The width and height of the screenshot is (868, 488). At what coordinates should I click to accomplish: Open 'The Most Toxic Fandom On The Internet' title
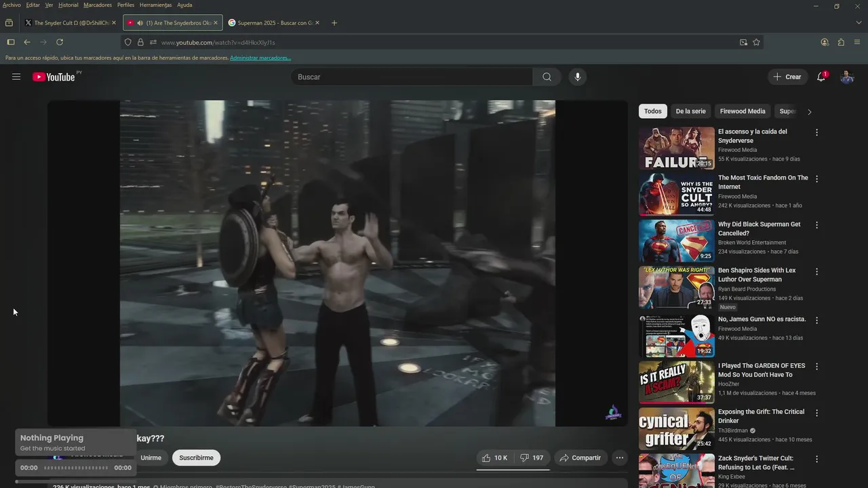pyautogui.click(x=763, y=182)
